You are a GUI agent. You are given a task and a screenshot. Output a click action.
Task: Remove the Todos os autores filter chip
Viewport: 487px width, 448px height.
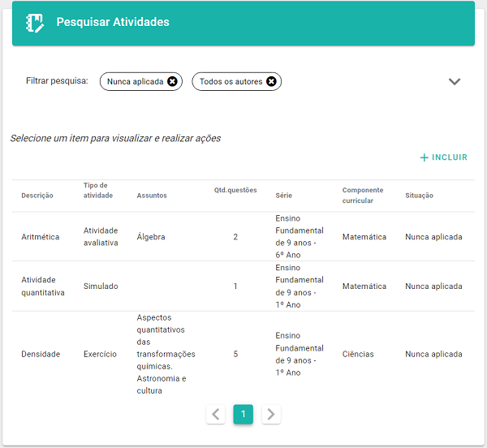(271, 81)
